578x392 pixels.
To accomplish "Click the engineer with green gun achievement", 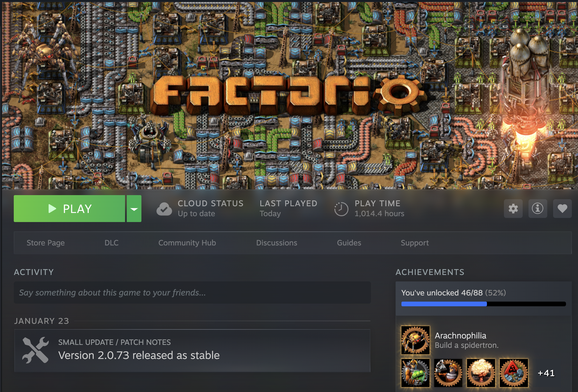I will click(415, 373).
